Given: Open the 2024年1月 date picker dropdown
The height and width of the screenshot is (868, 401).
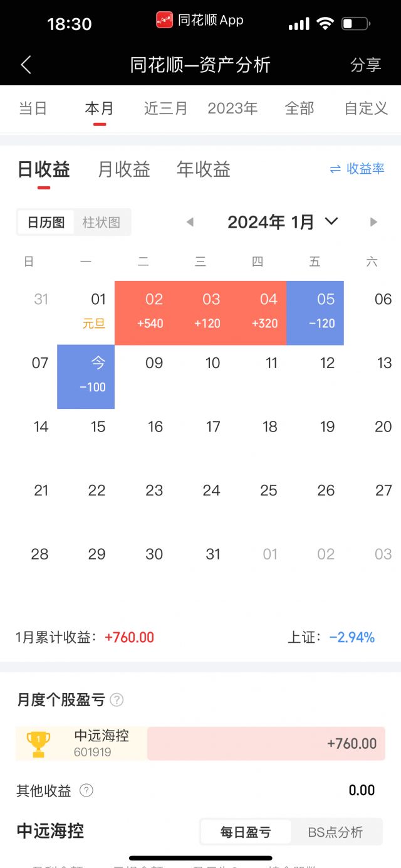Looking at the screenshot, I should tap(282, 221).
